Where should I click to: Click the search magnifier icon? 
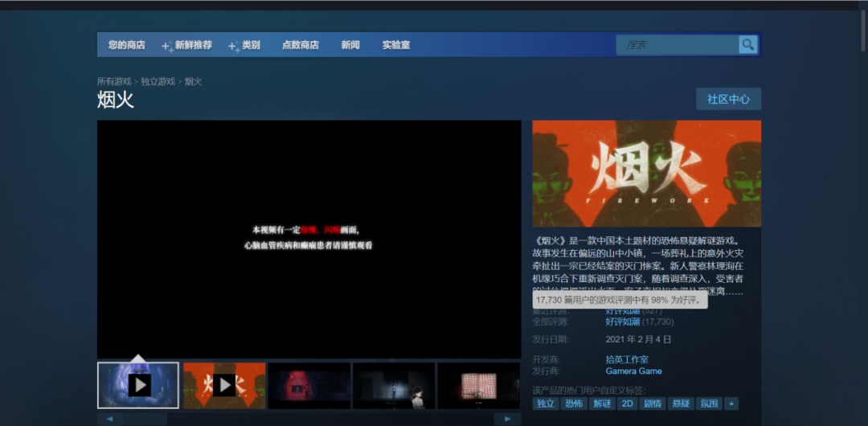point(748,45)
